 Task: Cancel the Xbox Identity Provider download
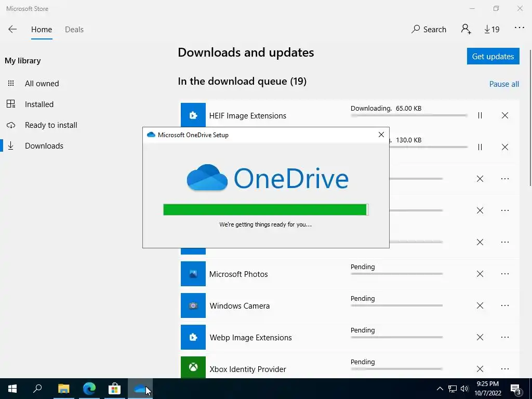[x=480, y=369]
